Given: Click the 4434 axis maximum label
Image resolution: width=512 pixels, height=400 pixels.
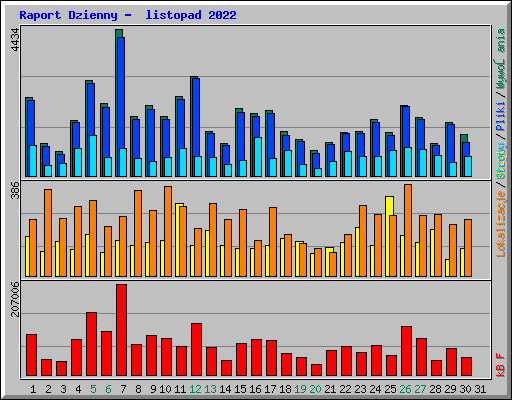Looking at the screenshot, I should (15, 40).
